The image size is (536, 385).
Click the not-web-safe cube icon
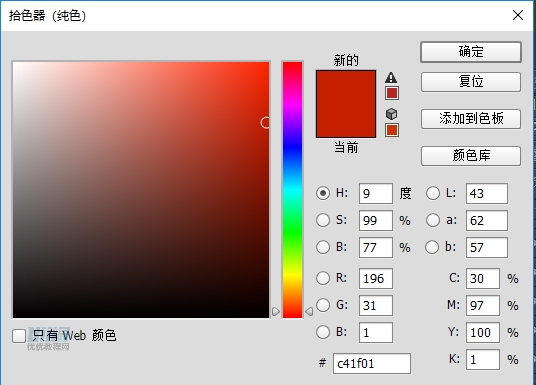click(x=391, y=114)
